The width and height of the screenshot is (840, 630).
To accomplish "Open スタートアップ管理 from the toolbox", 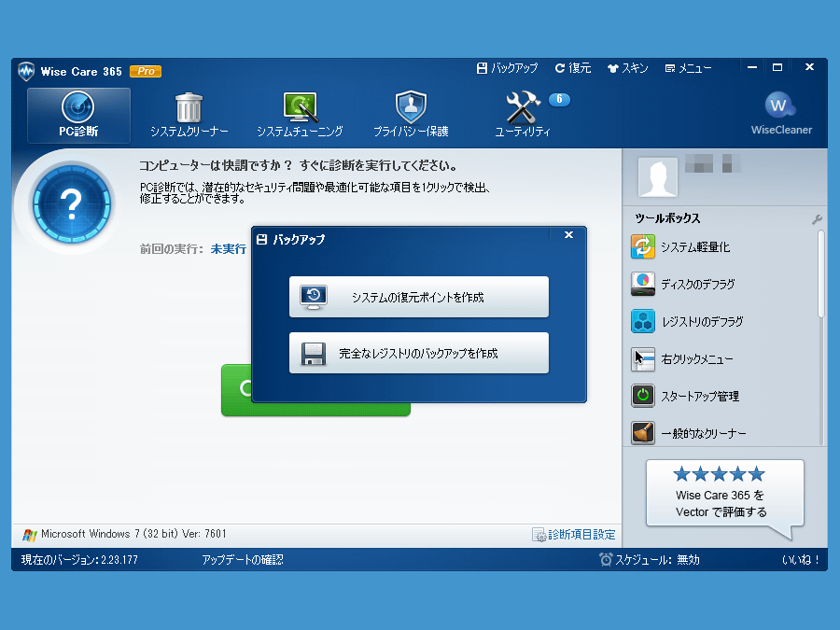I will click(685, 397).
